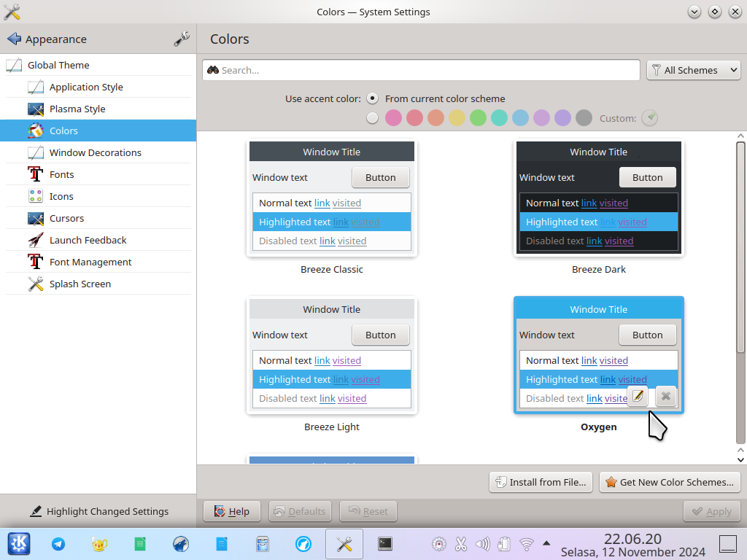Viewport: 747px width, 560px height.
Task: Click the Icons sidebar icon
Action: (36, 196)
